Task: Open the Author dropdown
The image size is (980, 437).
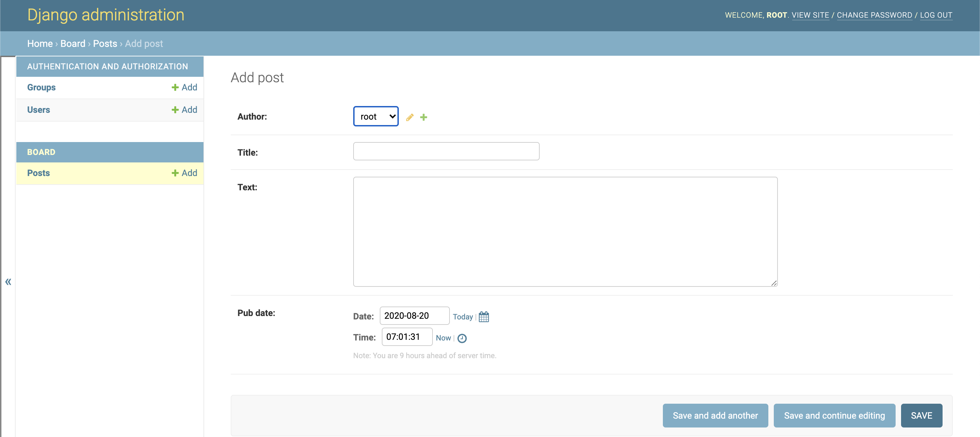Action: [x=375, y=116]
